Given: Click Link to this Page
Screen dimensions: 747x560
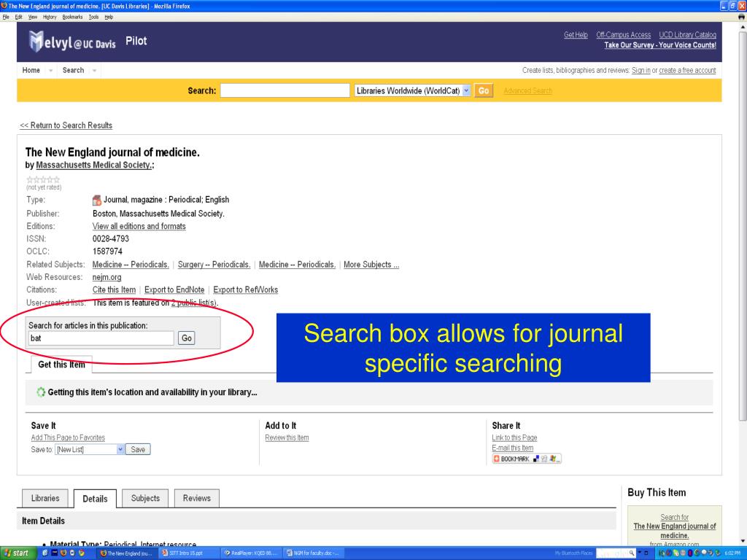Looking at the screenshot, I should 514,437.
